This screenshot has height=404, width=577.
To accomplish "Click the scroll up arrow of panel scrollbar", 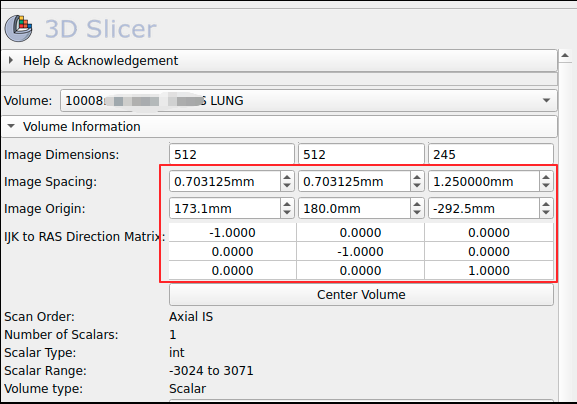I will pos(565,56).
